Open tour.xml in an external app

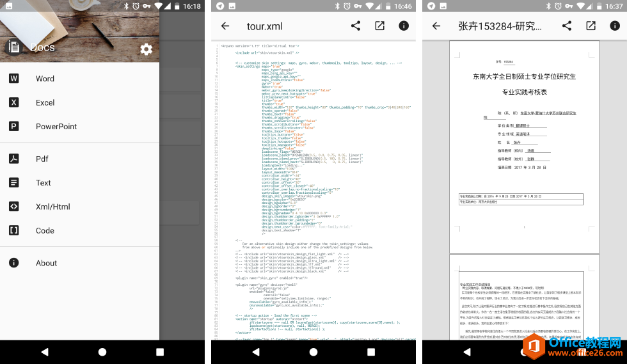coord(380,26)
